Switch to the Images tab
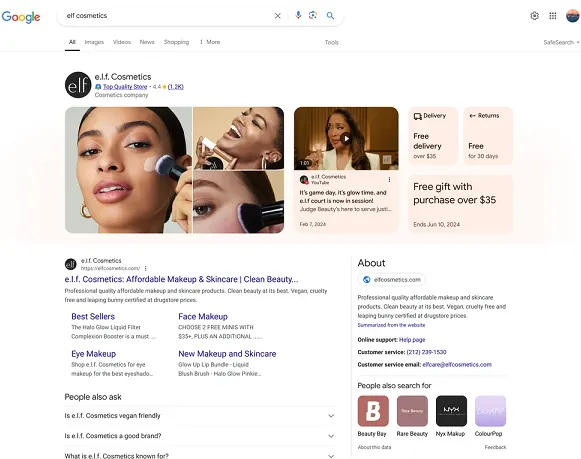This screenshot has height=459, width=581. [94, 42]
